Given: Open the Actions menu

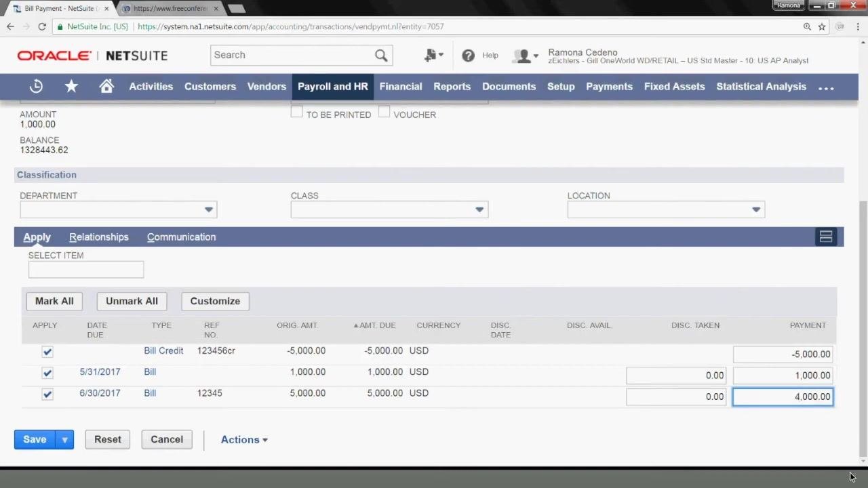Looking at the screenshot, I should click(x=244, y=440).
